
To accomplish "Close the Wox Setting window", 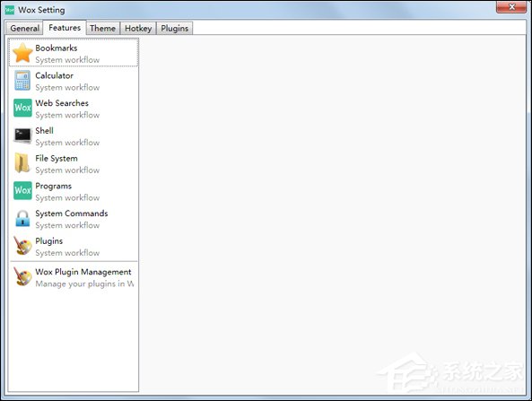I will (511, 7).
